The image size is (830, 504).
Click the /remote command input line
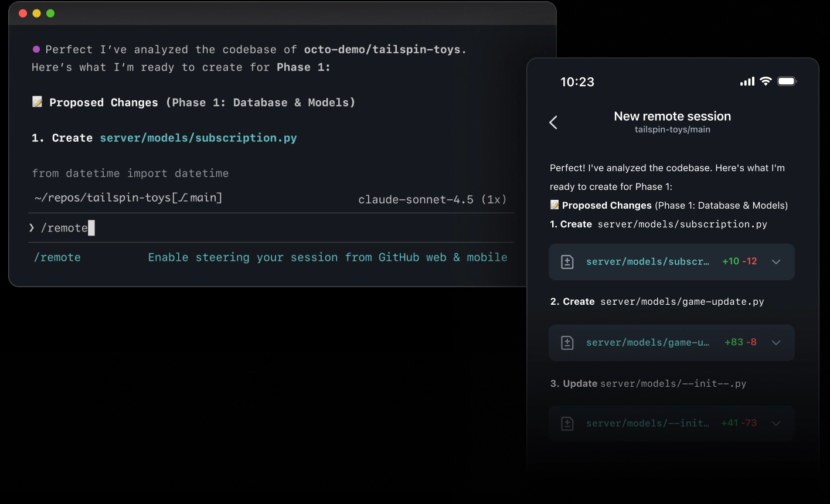point(271,228)
